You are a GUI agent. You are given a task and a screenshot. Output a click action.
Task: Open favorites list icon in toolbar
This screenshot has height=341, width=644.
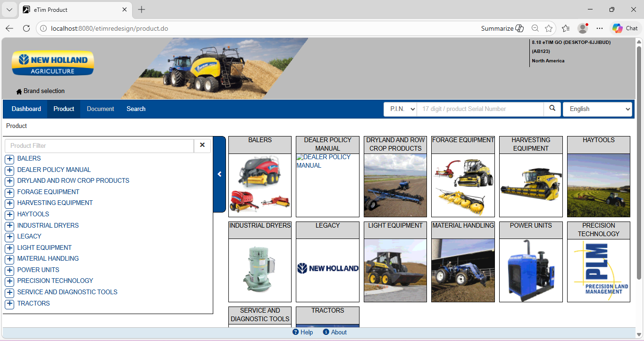(x=566, y=28)
